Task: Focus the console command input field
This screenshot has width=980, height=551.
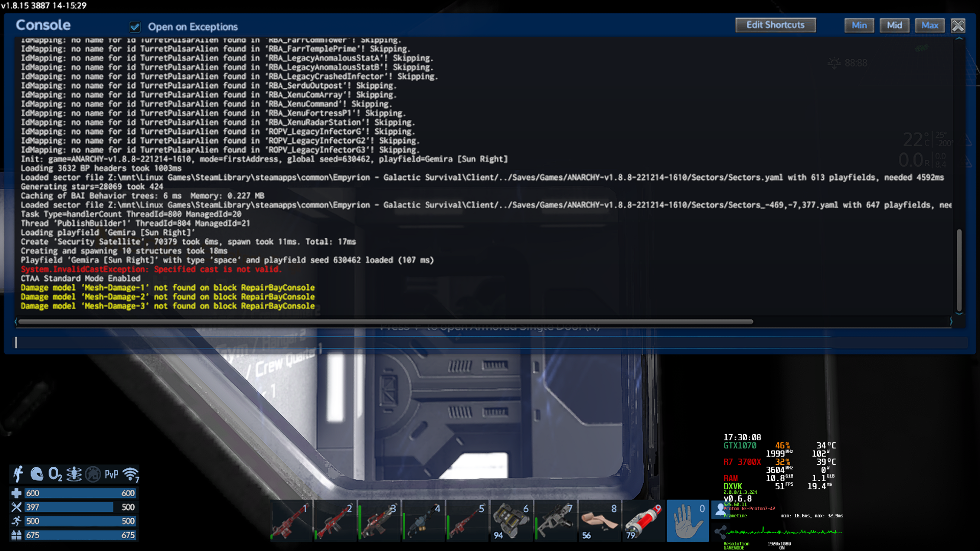Action: [490, 342]
